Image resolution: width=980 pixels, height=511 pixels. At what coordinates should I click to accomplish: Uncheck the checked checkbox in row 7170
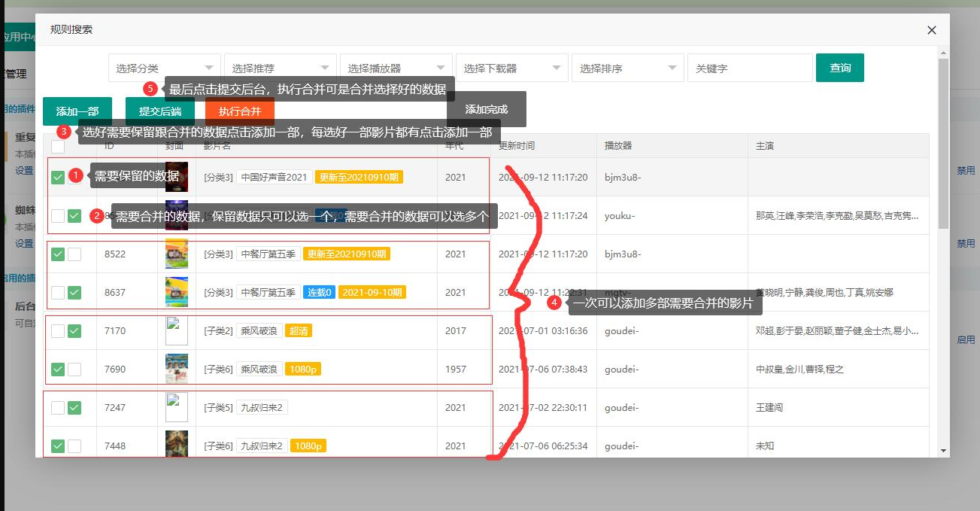74,330
